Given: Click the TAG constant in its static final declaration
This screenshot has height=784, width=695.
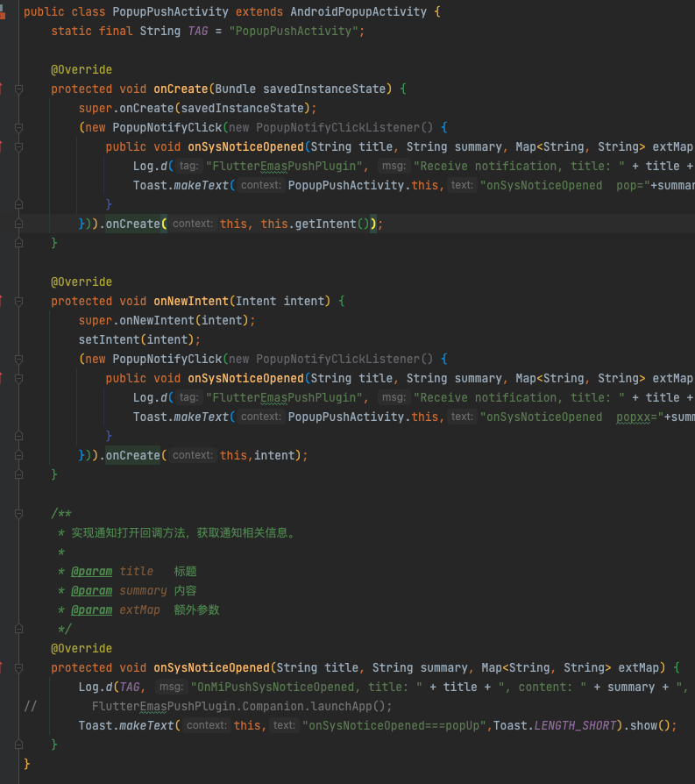Looking at the screenshot, I should tap(198, 31).
